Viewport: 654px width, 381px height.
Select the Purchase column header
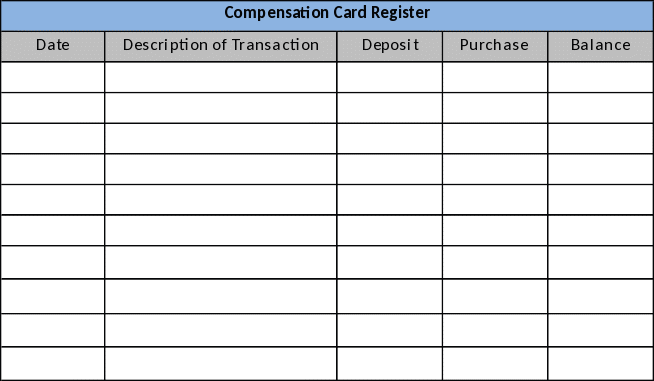point(495,46)
